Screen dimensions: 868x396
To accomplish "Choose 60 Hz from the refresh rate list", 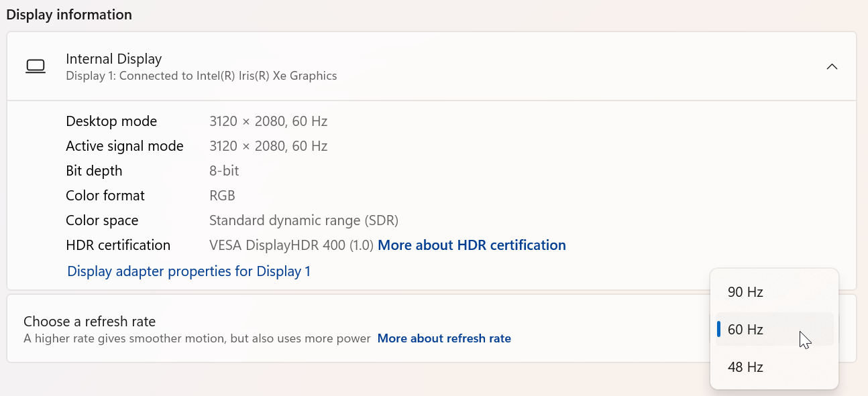I will 745,330.
